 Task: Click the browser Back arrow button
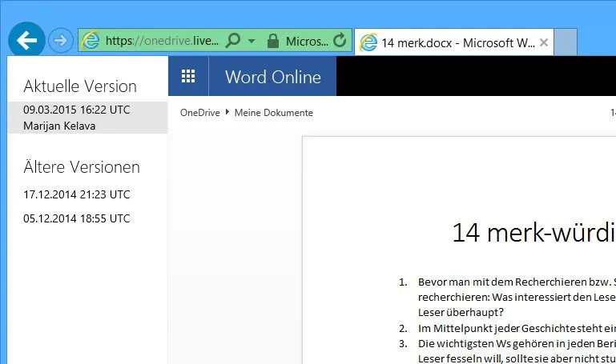click(26, 40)
